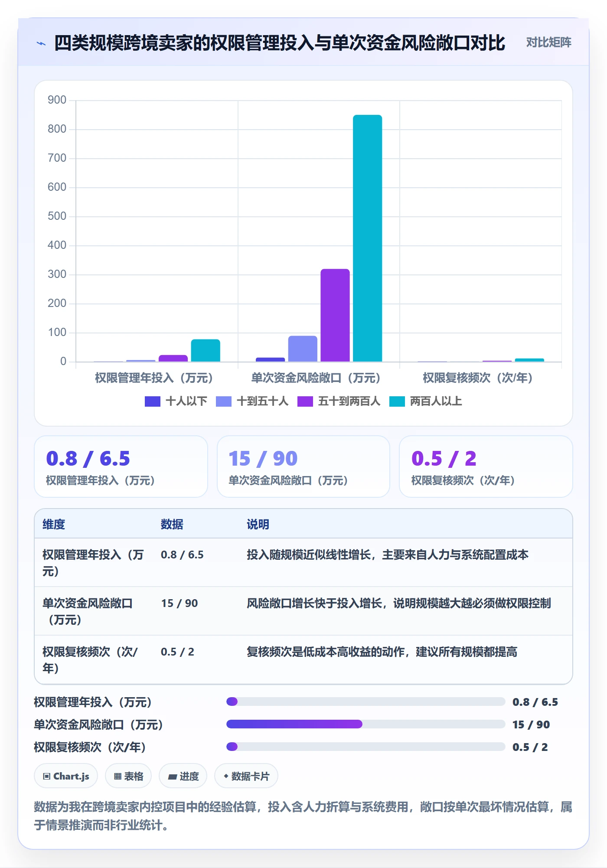Click the large 0.5 / 2 stat card value
This screenshot has height=868, width=607.
444,459
